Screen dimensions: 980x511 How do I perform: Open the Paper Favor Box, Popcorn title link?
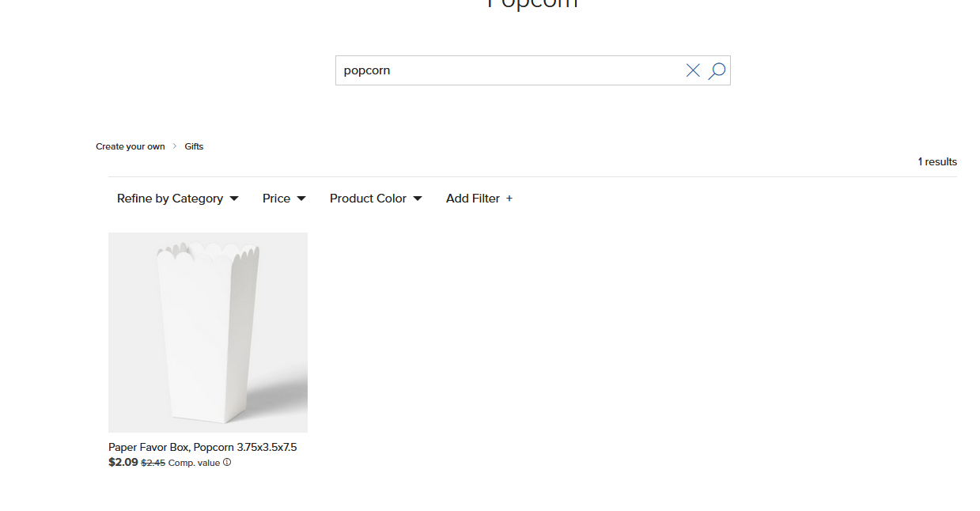point(202,447)
